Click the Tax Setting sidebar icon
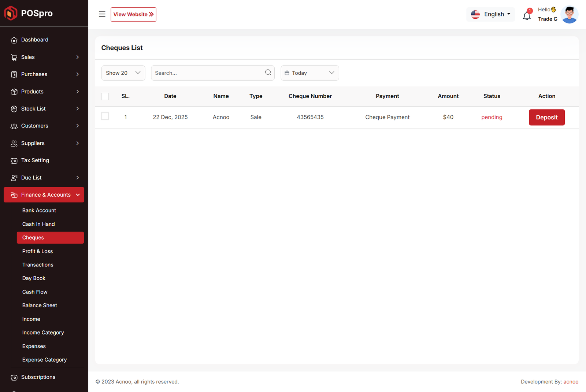 point(14,160)
